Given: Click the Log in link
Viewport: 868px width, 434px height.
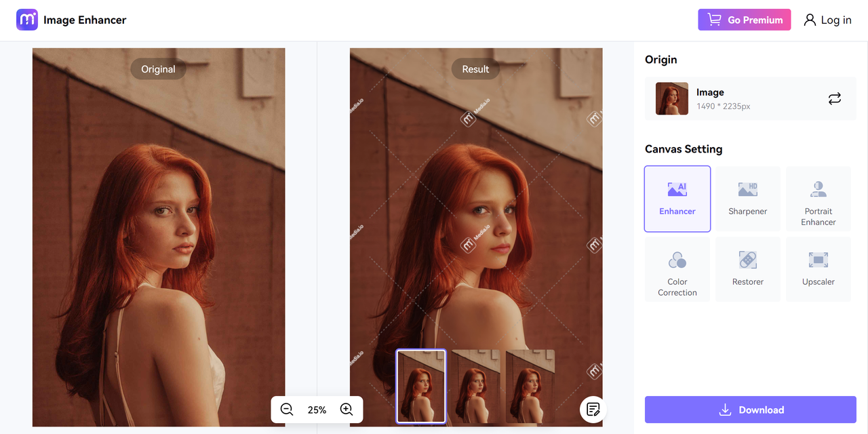Looking at the screenshot, I should pyautogui.click(x=836, y=20).
